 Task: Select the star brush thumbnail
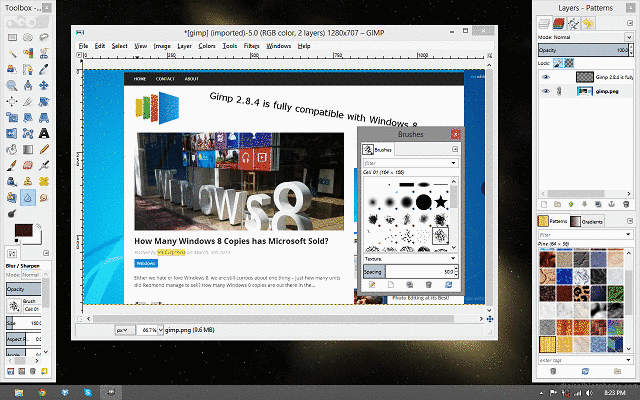(x=440, y=202)
